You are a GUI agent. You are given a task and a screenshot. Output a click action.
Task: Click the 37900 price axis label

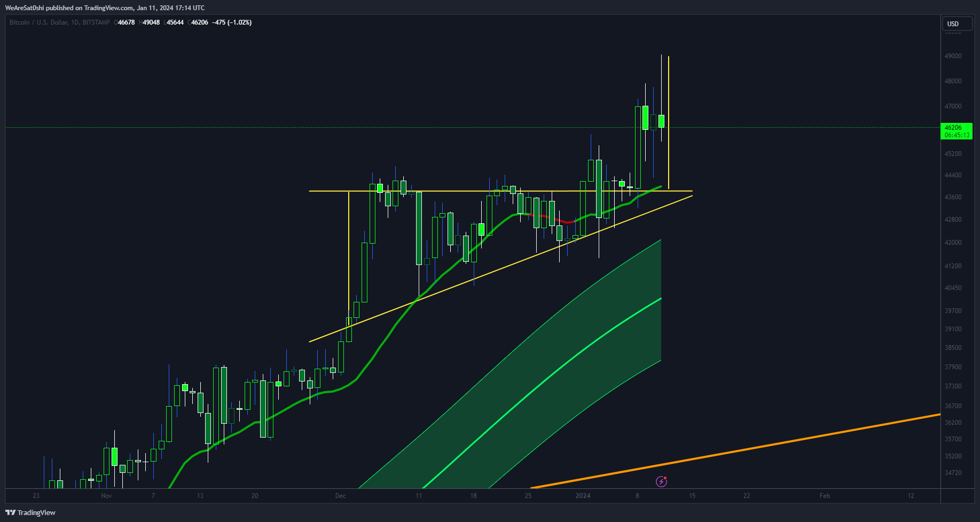(x=953, y=367)
